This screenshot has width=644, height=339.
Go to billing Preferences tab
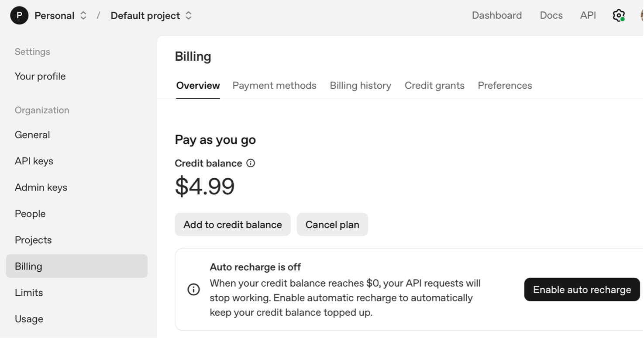(x=505, y=86)
